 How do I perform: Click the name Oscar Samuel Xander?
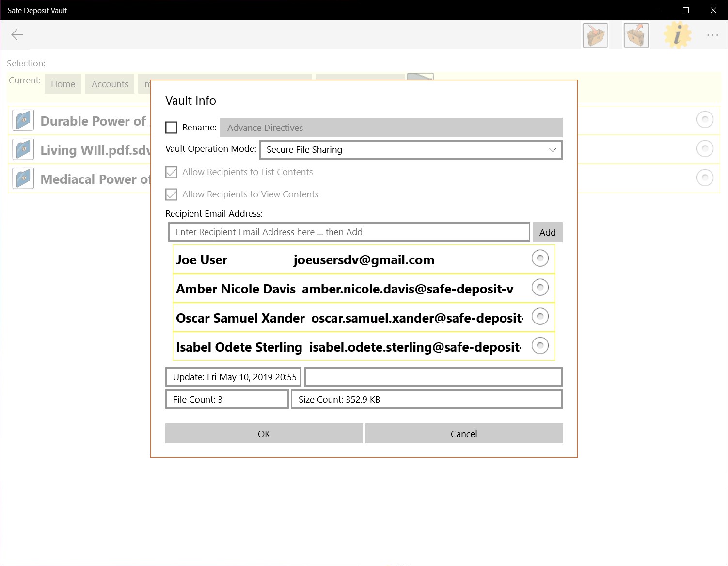coord(240,318)
